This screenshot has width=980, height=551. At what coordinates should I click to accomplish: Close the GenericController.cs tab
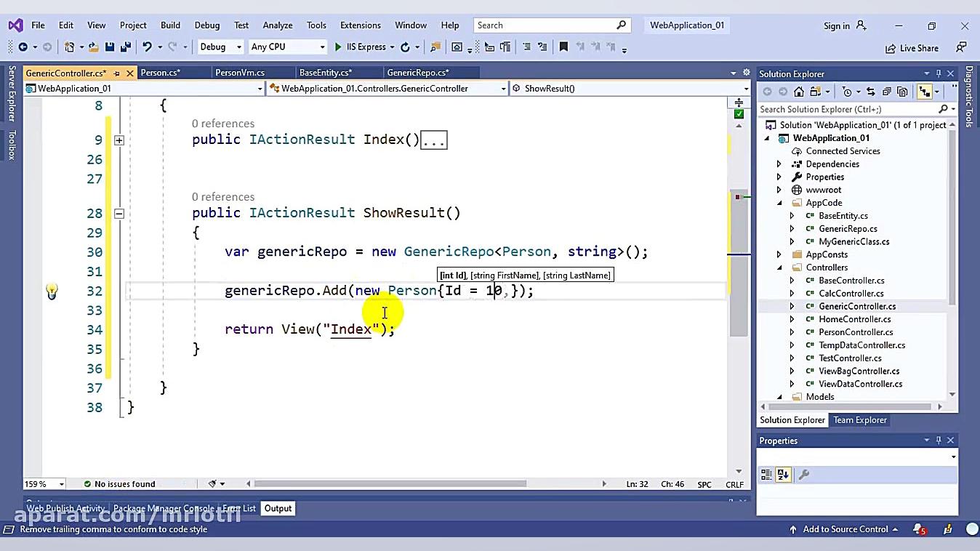coord(130,73)
